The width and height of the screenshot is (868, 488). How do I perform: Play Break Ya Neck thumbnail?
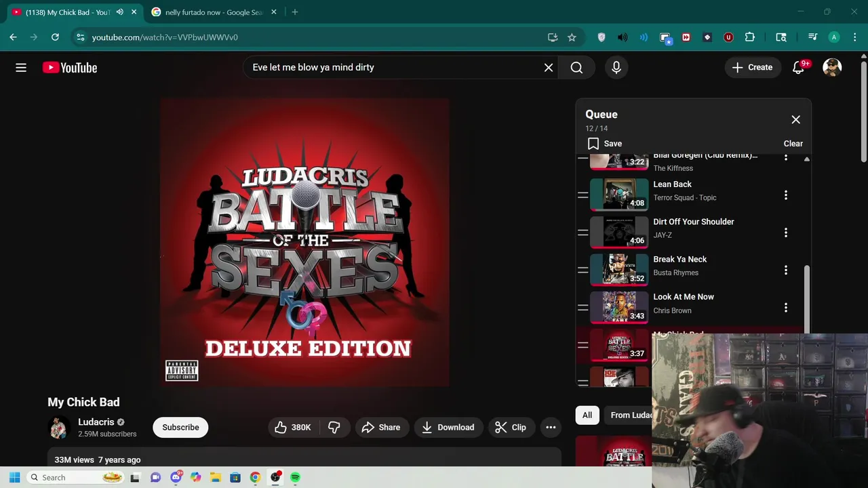tap(618, 270)
